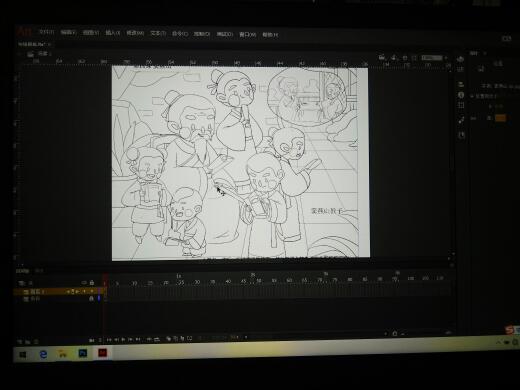Click the red Animate taskbar icon
520x390 pixels.
pos(102,353)
